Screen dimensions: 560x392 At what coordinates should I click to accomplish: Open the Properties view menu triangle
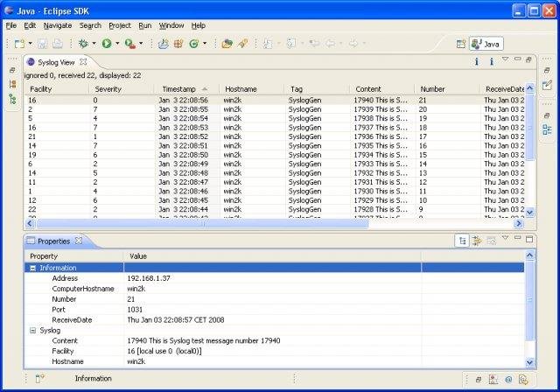pos(506,238)
